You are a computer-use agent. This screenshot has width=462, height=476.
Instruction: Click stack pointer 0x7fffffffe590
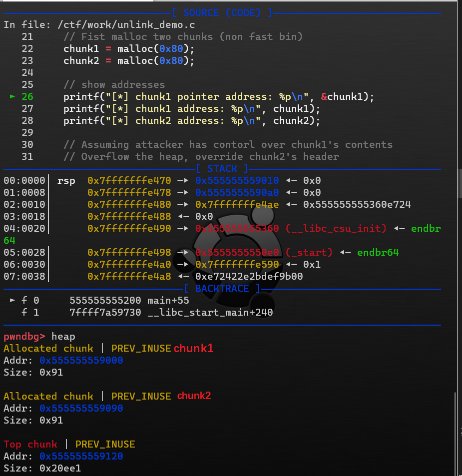click(237, 264)
